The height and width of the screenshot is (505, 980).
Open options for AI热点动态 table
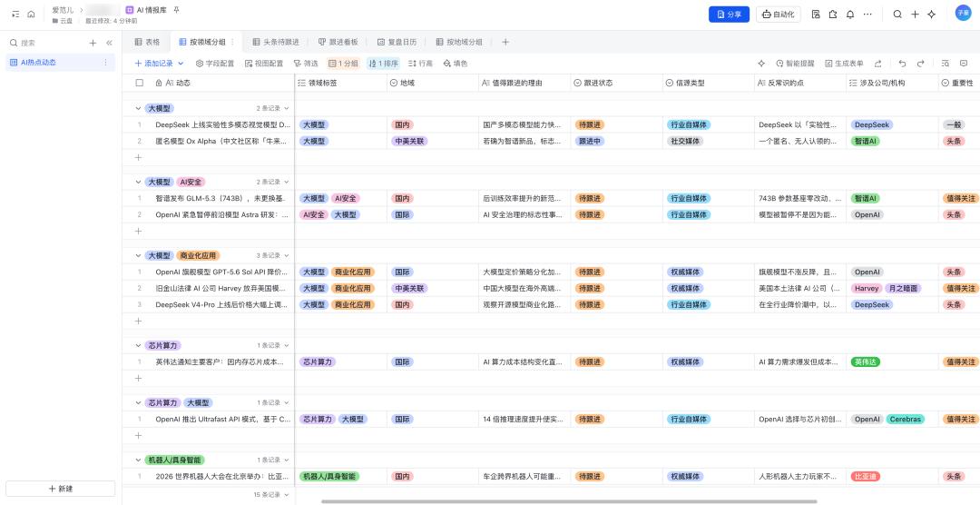point(105,62)
